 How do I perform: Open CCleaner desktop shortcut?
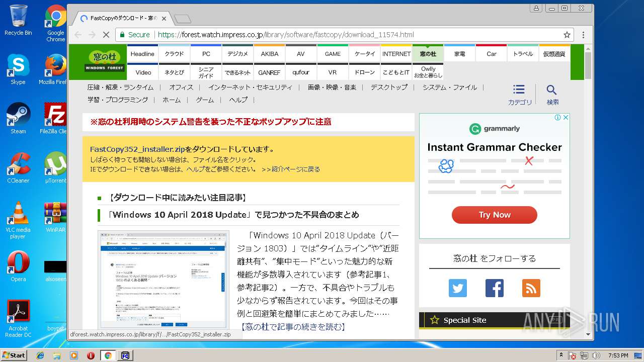18,168
